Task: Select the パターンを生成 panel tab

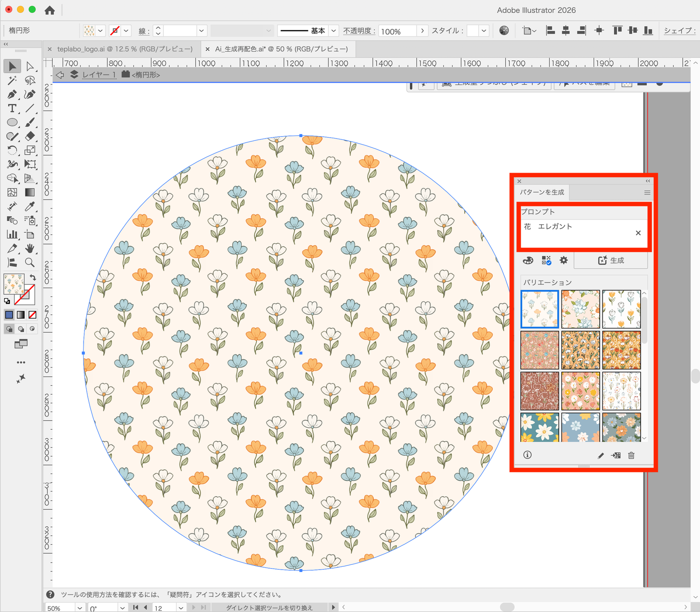Action: click(542, 192)
